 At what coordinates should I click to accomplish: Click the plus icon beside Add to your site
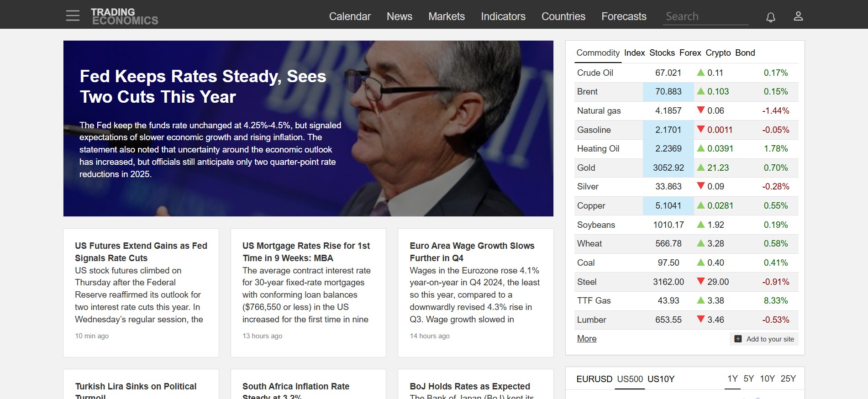pos(737,339)
